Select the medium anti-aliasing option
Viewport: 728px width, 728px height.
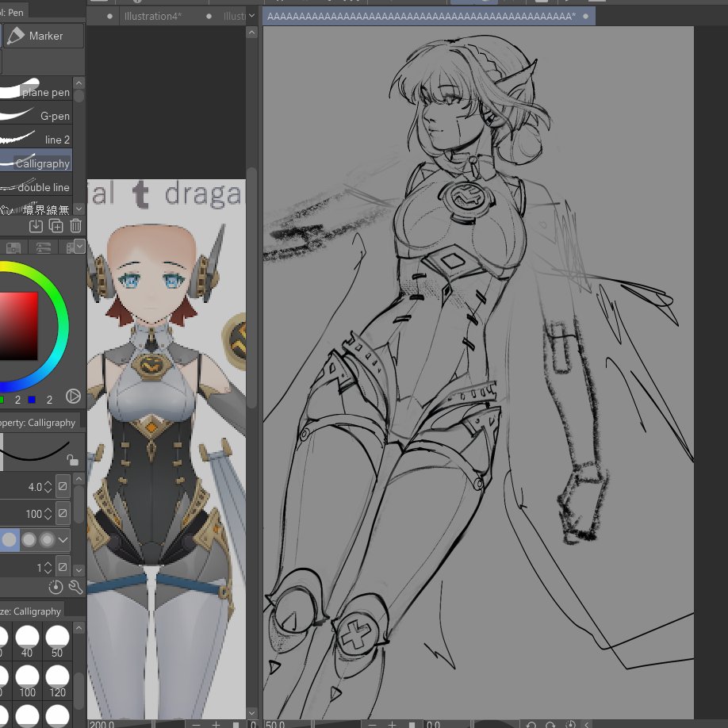click(x=29, y=539)
